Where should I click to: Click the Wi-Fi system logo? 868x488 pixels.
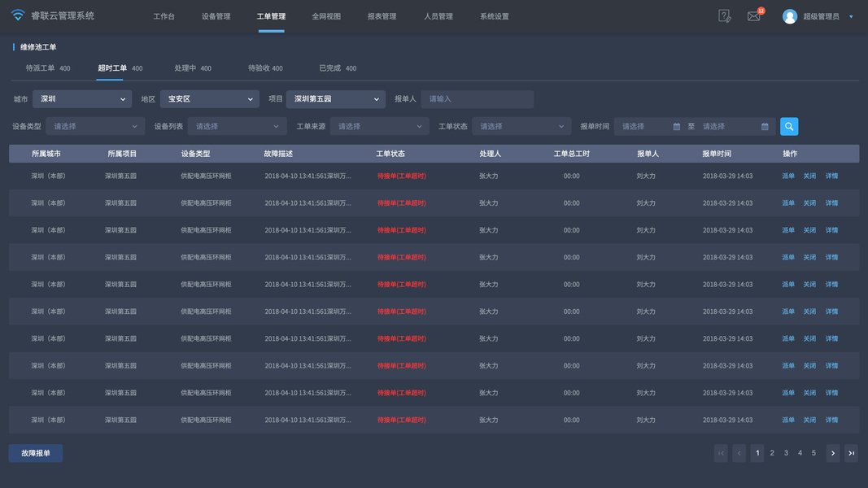point(18,15)
